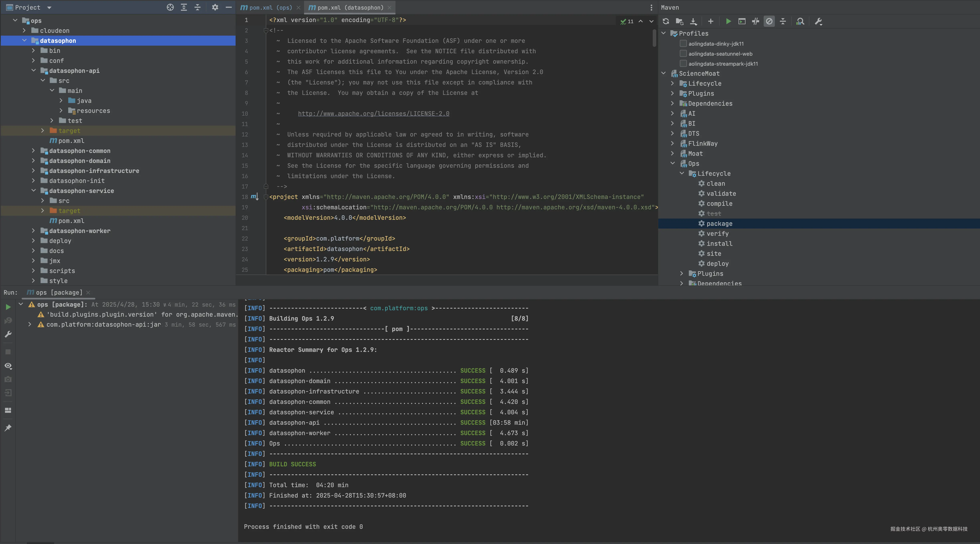Enable aolingdata-dinky-jdk11 profile checkbox
This screenshot has height=544, width=980.
(x=683, y=43)
